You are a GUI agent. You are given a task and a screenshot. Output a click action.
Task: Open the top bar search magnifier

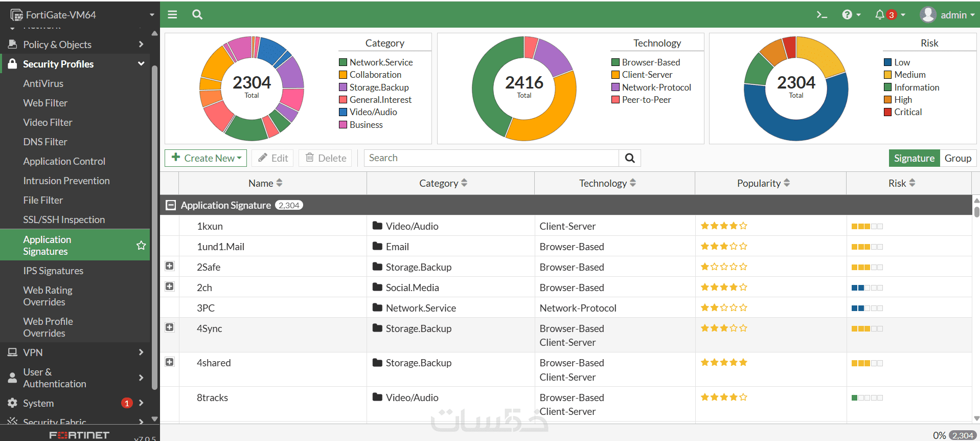click(x=197, y=15)
